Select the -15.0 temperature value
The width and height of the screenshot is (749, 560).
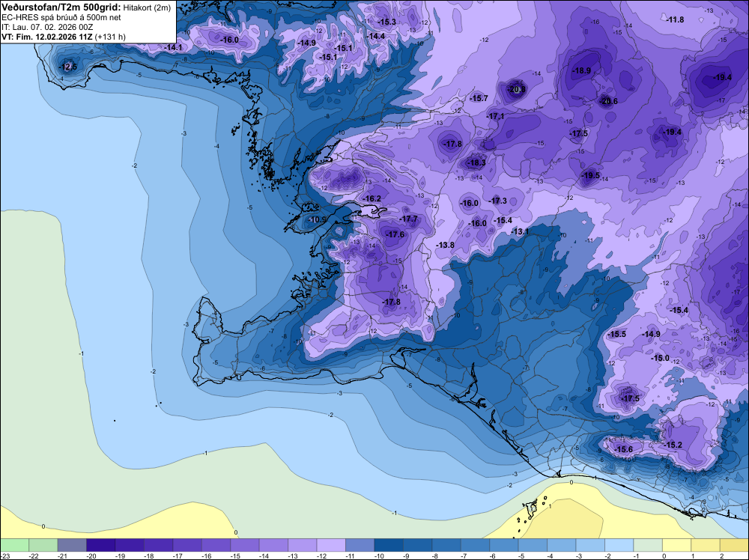pyautogui.click(x=660, y=358)
